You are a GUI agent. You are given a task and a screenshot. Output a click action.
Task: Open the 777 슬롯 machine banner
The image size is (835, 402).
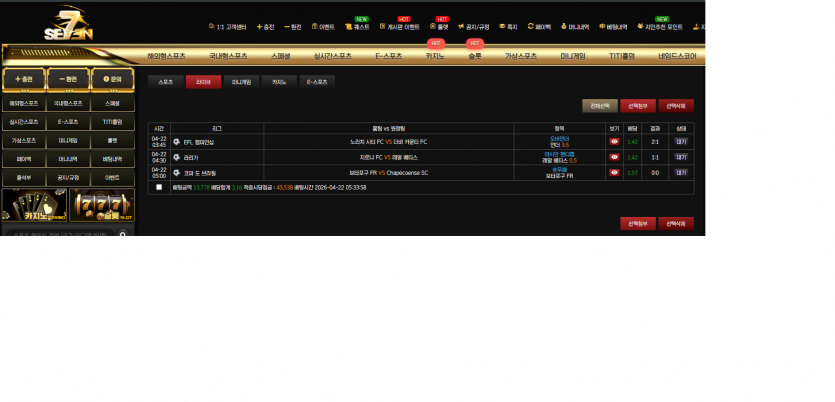(102, 205)
